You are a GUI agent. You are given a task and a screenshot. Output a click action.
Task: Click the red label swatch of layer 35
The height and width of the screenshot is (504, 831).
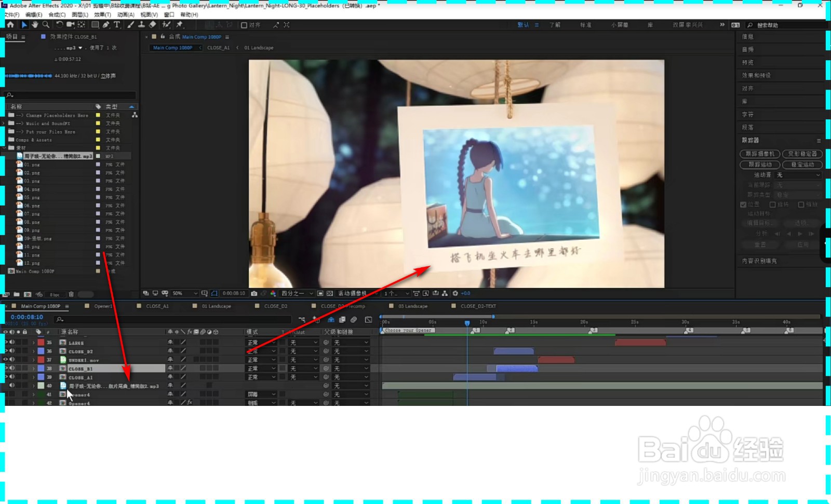tap(41, 343)
